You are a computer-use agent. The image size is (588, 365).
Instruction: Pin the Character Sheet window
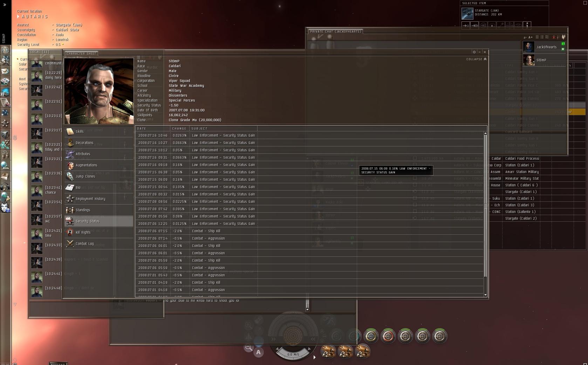click(474, 52)
